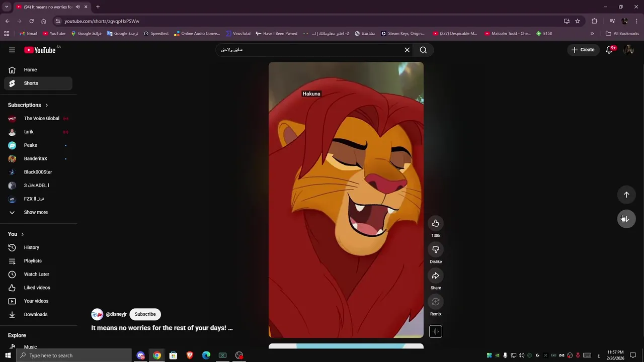The image size is (644, 362).
Task: Open the account avatar menu
Action: tap(628, 50)
